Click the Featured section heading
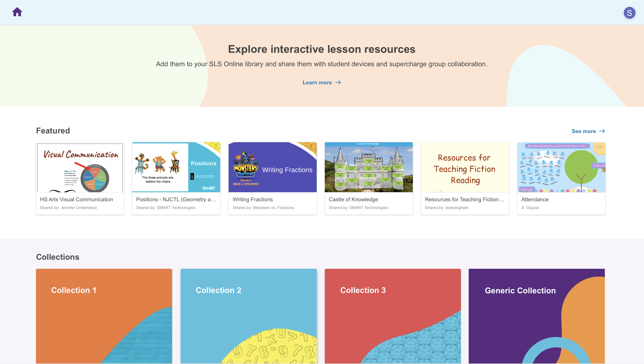This screenshot has height=364, width=644. tap(53, 131)
